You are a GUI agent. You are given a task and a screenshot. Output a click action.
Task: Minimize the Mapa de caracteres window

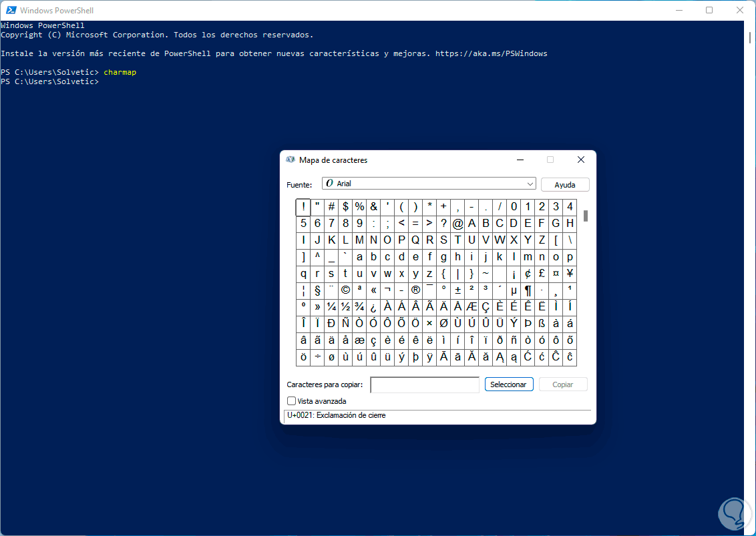coord(520,160)
